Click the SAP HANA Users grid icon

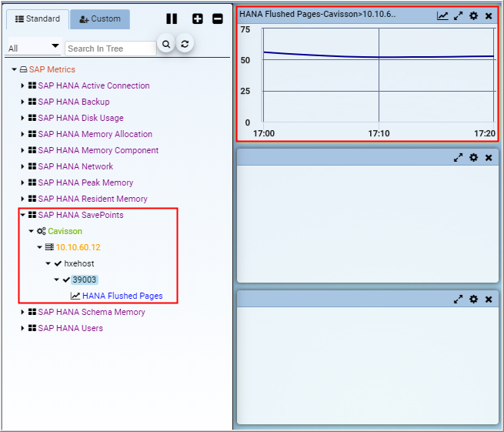(x=32, y=328)
